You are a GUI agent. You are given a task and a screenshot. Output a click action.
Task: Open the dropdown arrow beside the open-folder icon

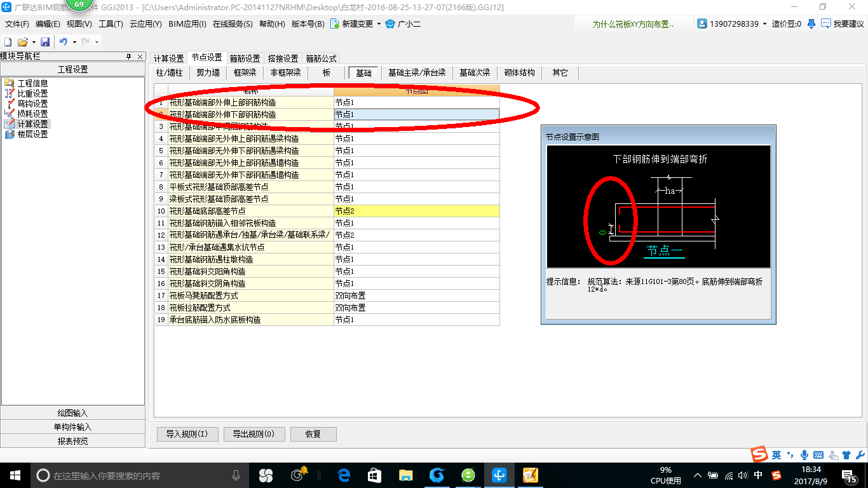coord(33,42)
